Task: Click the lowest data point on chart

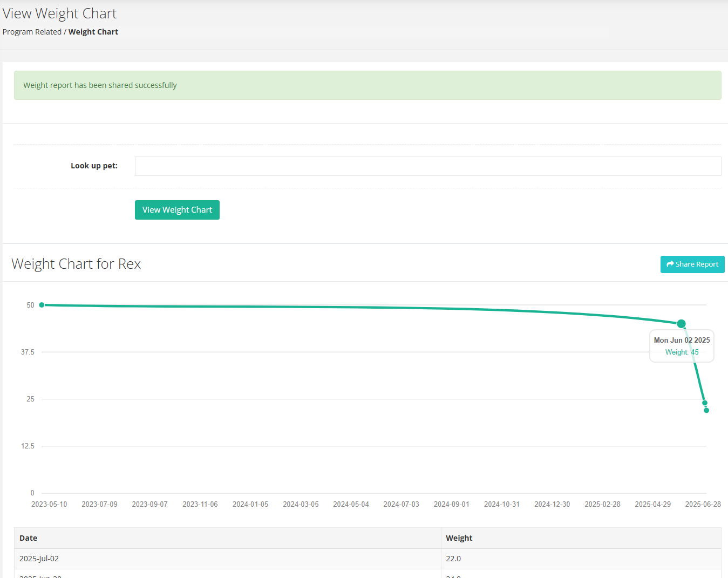Action: (x=706, y=411)
